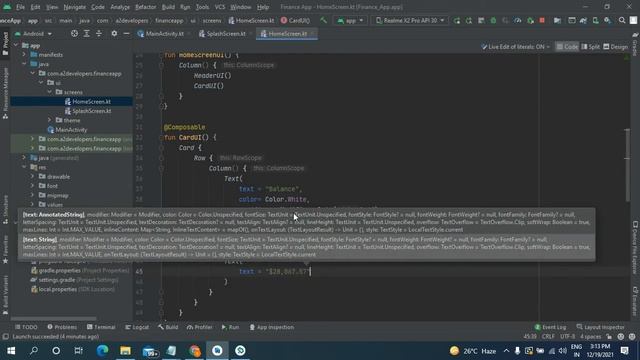The image size is (640, 360).
Task: Open Build Variants side panel
Action: [x=5, y=295]
